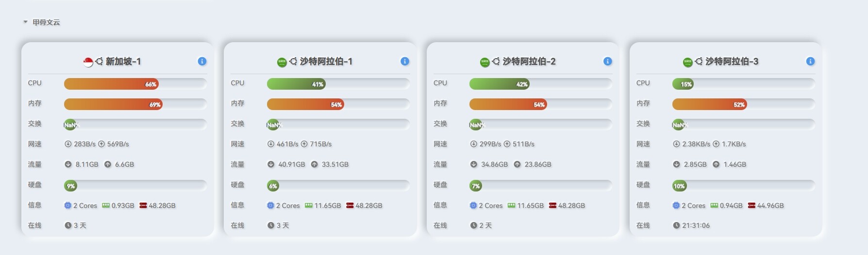This screenshot has width=868, height=255.
Task: Open info icon for 新加坡-1 card
Action: point(202,61)
